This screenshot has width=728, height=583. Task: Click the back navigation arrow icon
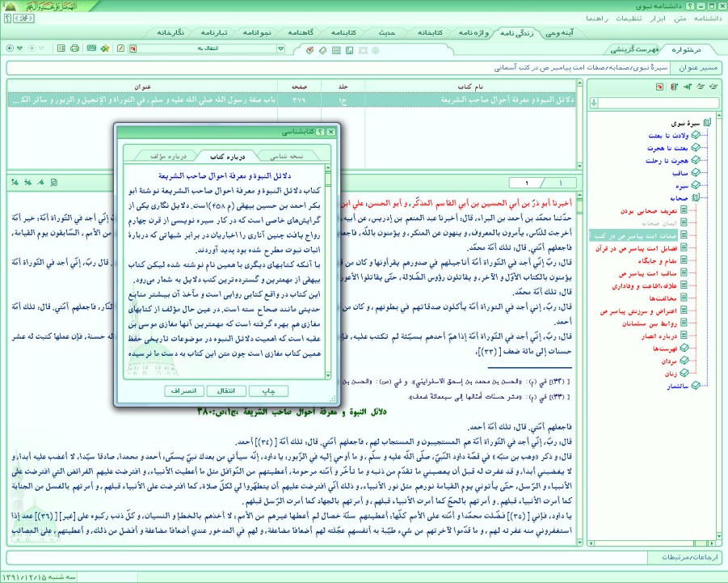tap(11, 49)
